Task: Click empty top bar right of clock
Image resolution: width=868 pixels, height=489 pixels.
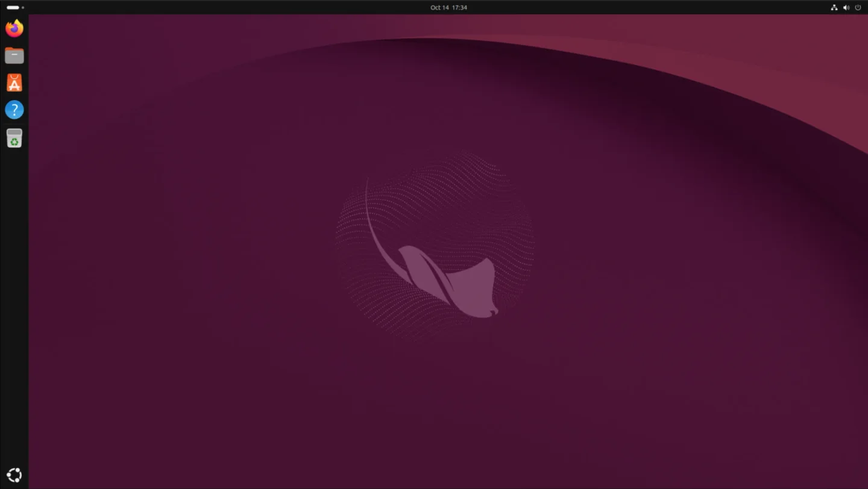Action: 633,7
